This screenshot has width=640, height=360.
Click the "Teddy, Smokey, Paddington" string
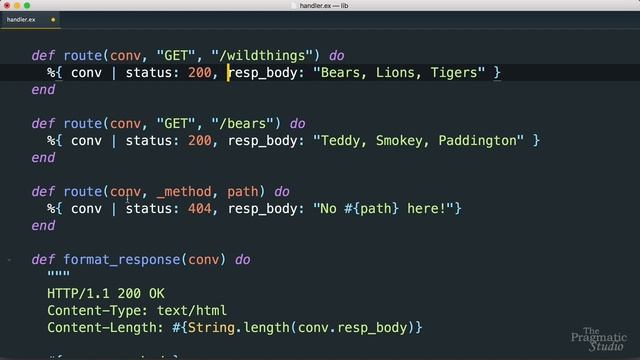coord(418,141)
